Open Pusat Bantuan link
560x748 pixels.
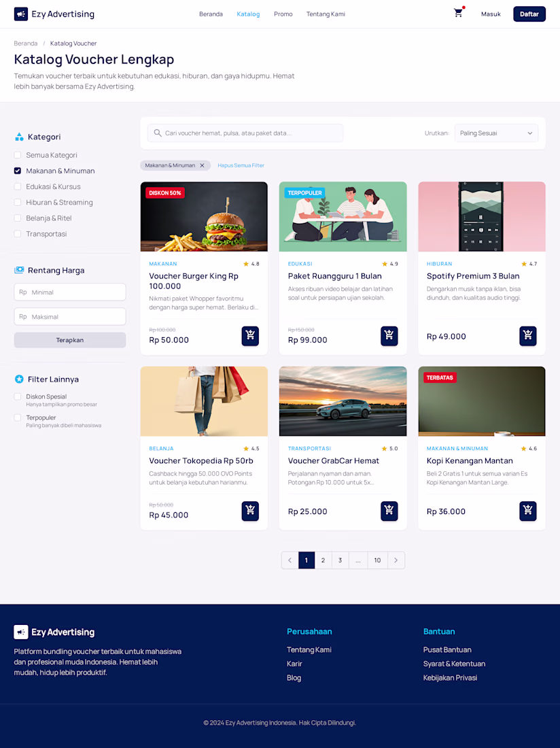447,649
